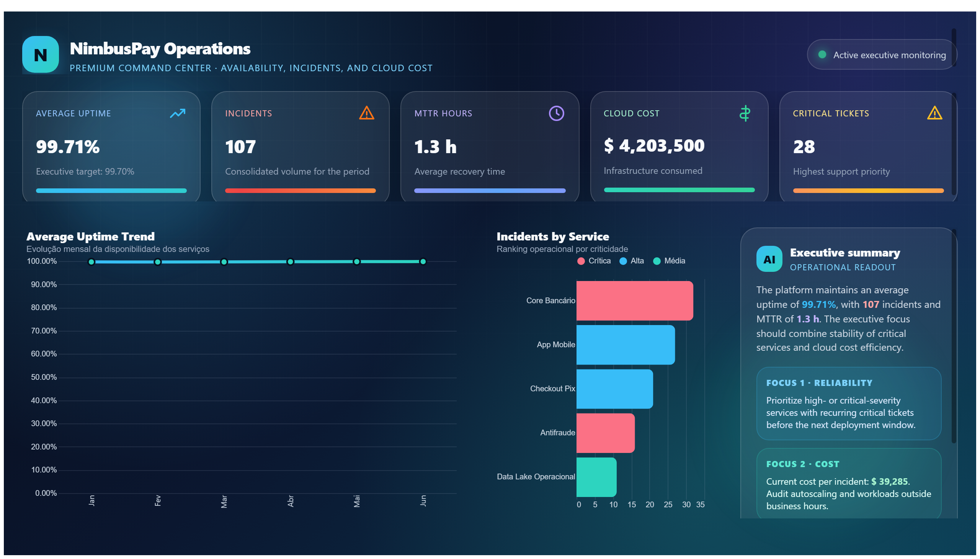Select the Jun data point on uptime trend
Viewport: 980px width, 559px height.
point(423,262)
